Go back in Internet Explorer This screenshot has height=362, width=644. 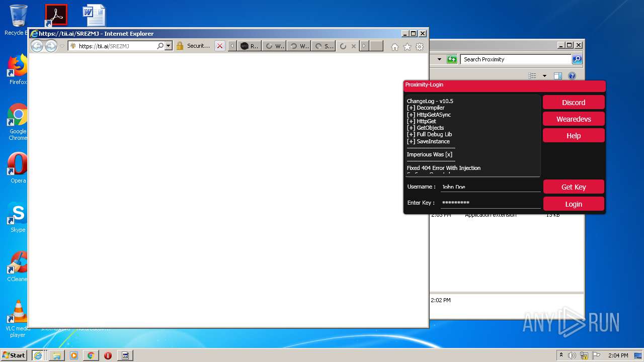(x=37, y=46)
